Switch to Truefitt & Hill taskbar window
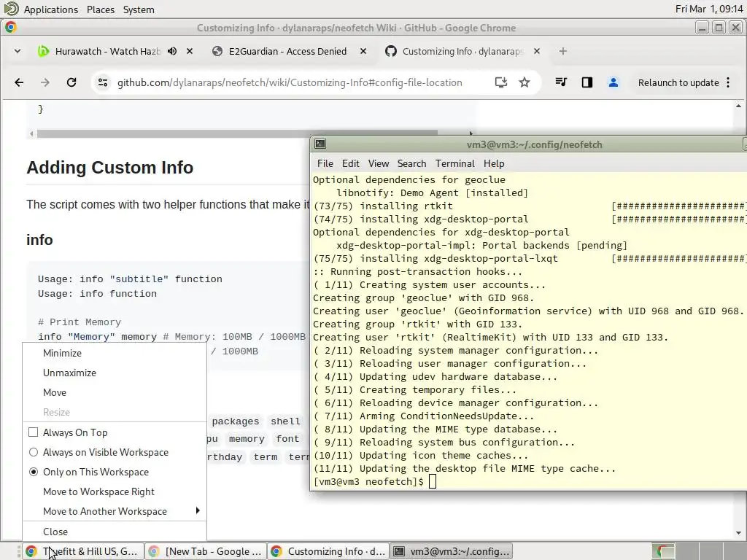Screen dimensions: 747x560 coord(82,551)
